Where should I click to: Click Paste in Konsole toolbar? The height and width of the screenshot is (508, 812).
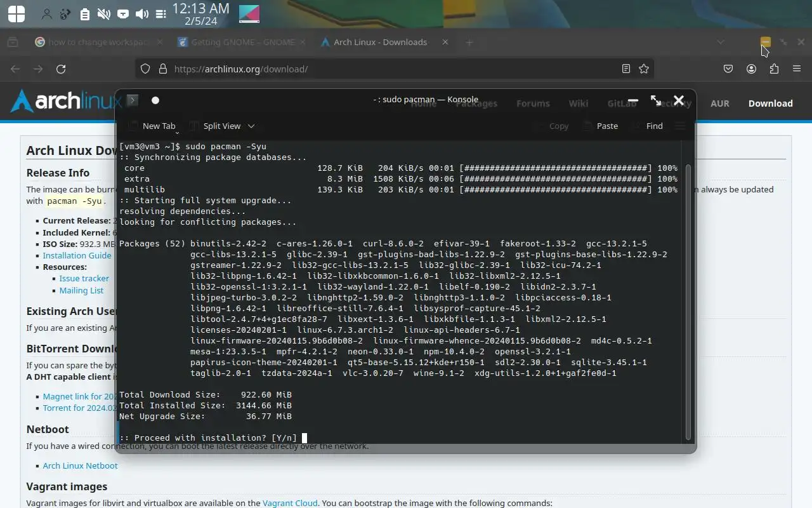599,126
